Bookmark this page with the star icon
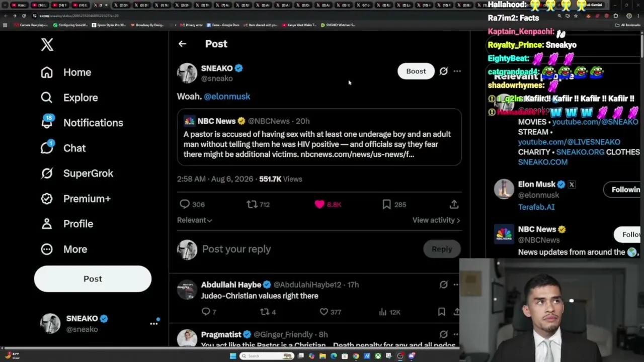This screenshot has height=362, width=644. 576,16
